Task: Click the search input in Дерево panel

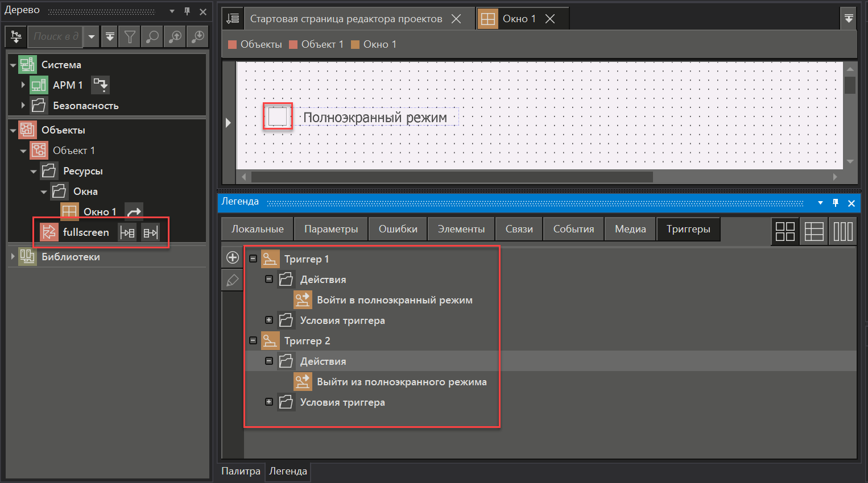Action: pos(55,37)
